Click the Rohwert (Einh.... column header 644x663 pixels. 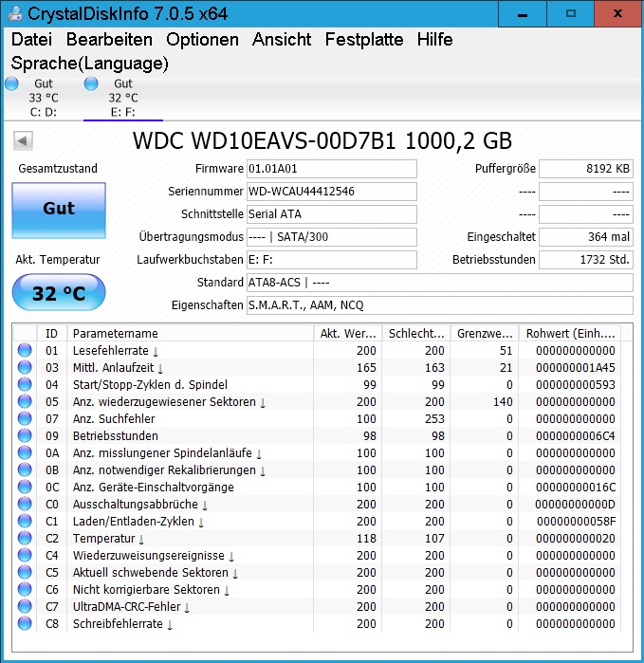[x=570, y=333]
